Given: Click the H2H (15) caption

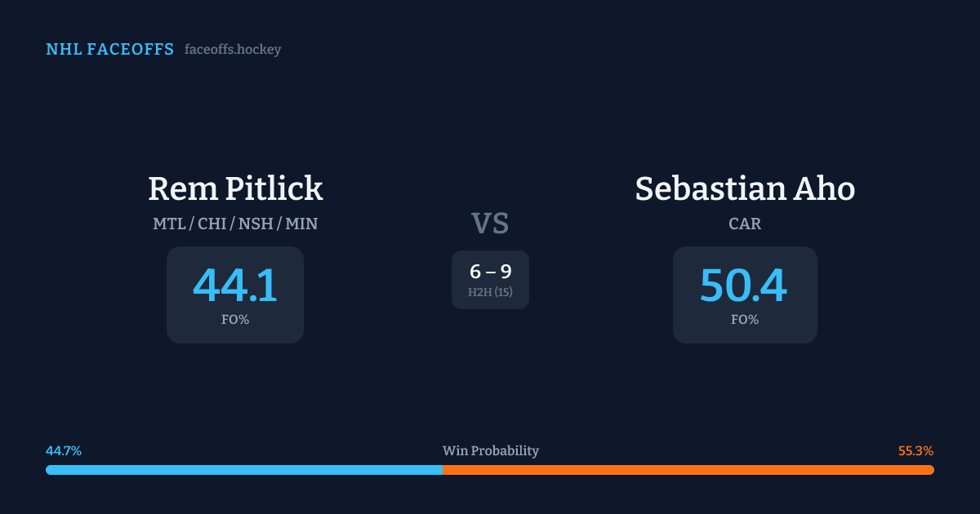Looking at the screenshot, I should (x=490, y=292).
